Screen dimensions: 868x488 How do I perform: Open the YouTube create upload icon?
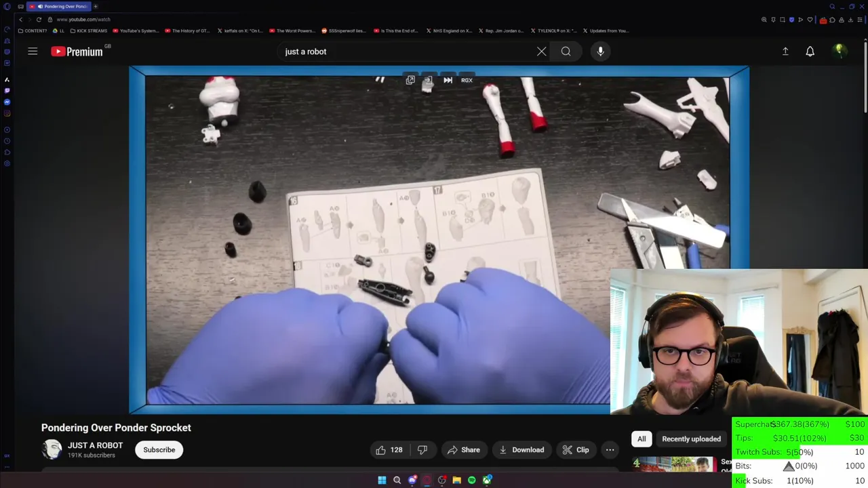point(785,52)
